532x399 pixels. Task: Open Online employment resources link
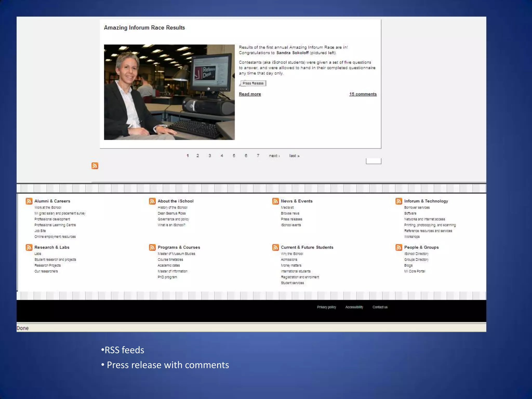click(55, 237)
